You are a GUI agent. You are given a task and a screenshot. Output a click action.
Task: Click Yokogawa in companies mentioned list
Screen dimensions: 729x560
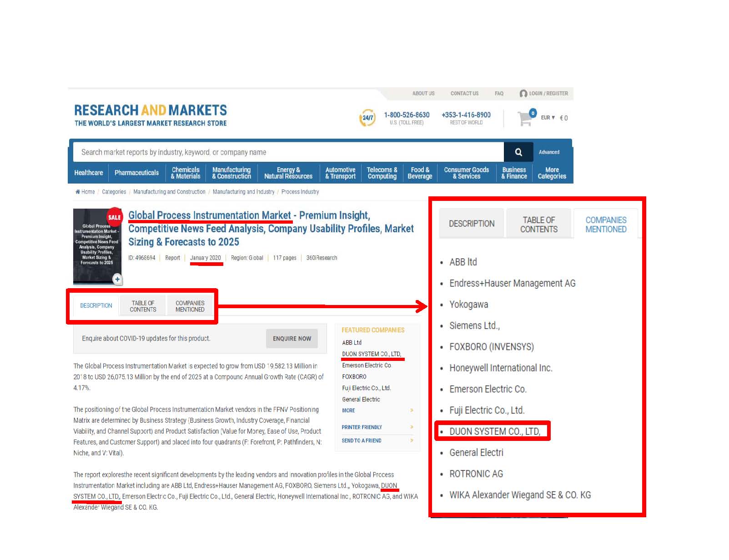(x=468, y=305)
